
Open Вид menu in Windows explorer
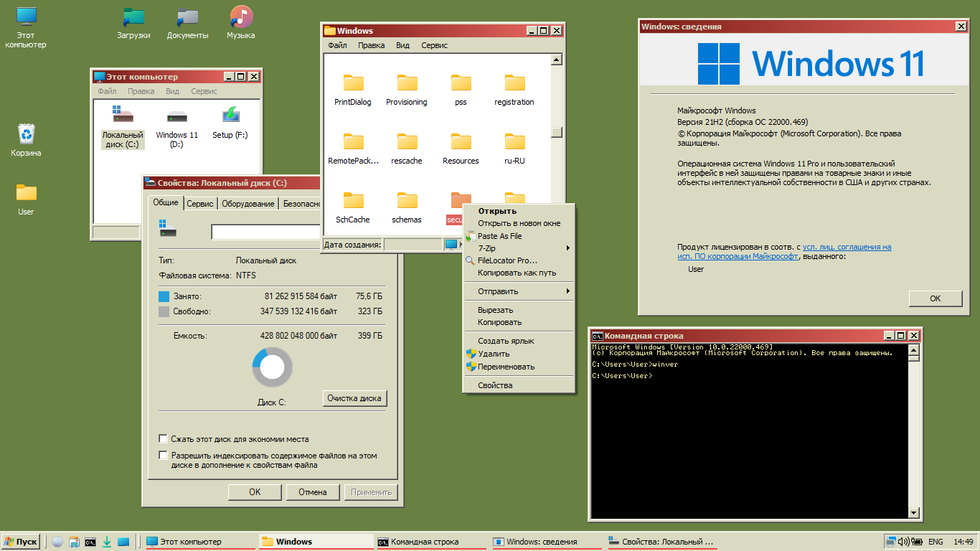click(403, 45)
